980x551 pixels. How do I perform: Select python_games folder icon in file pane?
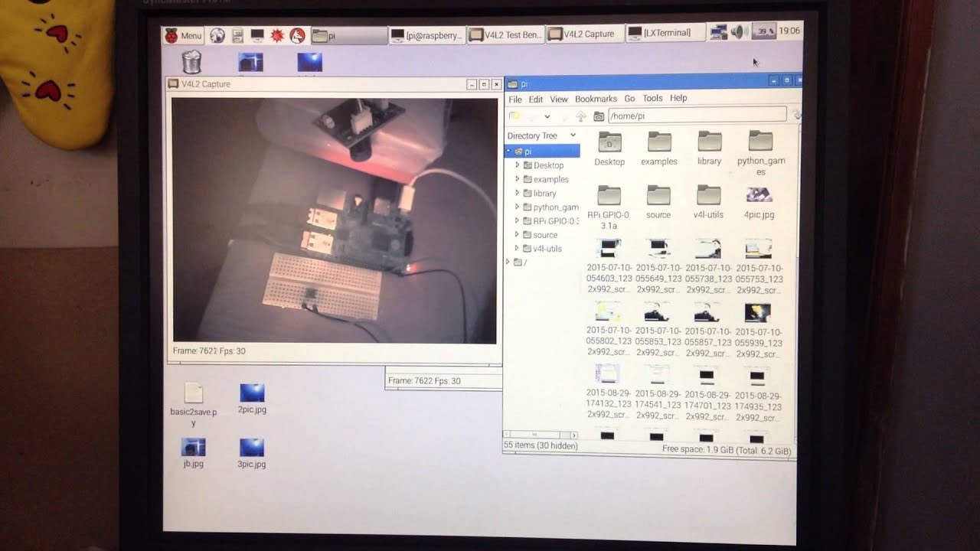[x=760, y=141]
